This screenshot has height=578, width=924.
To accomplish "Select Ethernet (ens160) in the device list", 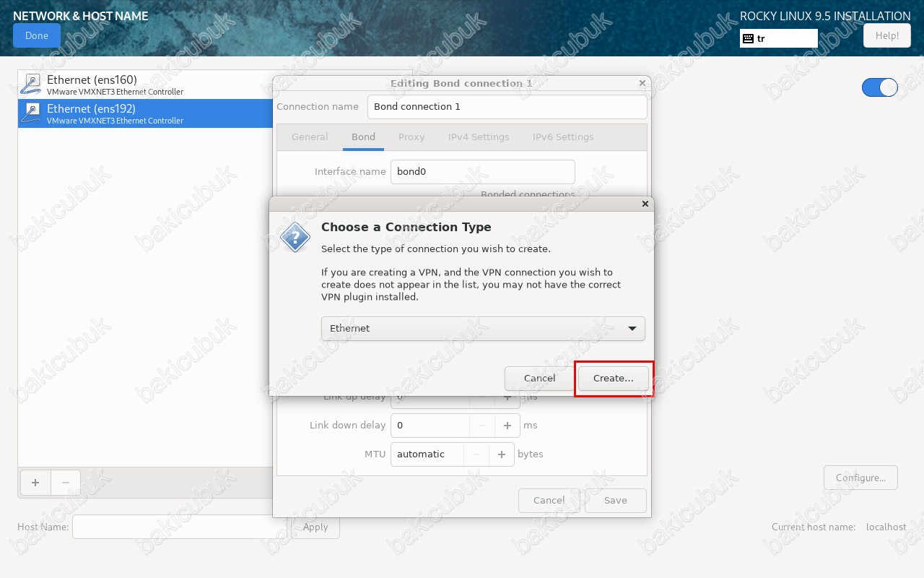I will (144, 85).
